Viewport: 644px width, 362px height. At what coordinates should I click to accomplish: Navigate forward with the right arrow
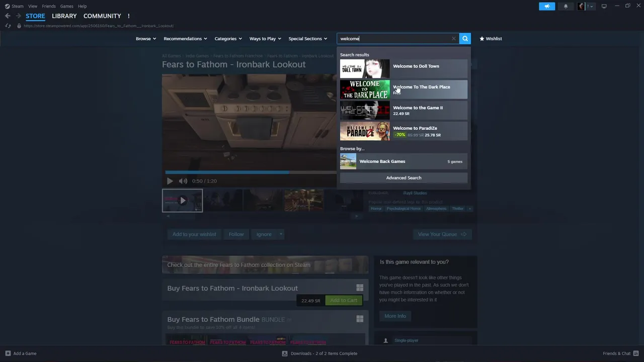coord(18,16)
